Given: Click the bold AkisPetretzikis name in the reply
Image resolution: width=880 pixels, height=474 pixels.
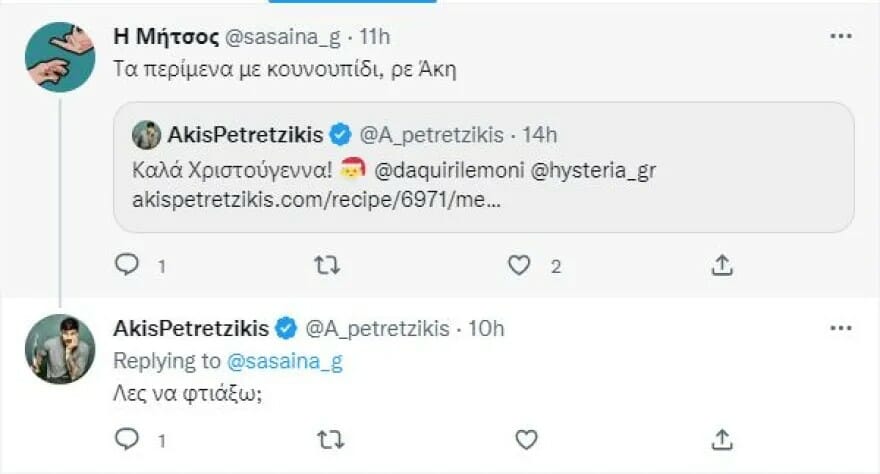Looking at the screenshot, I should click(x=191, y=328).
